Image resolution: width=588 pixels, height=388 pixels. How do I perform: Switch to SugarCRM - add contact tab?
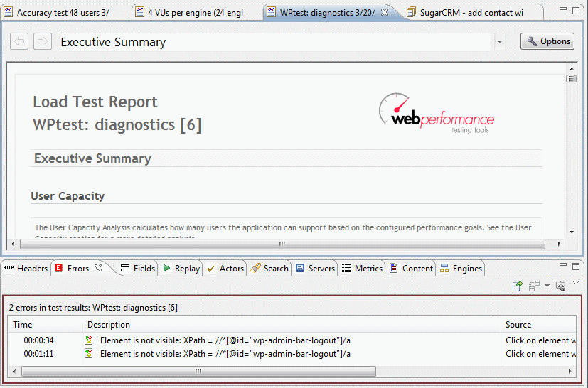(471, 12)
